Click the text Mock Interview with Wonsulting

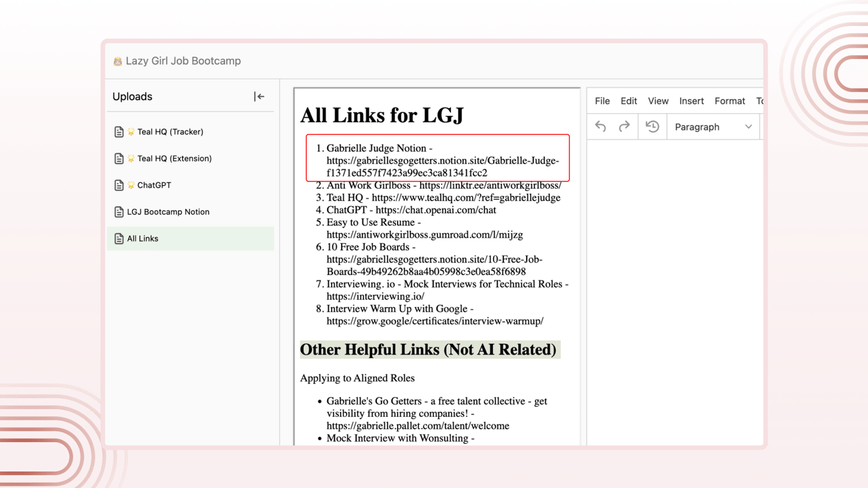398,438
